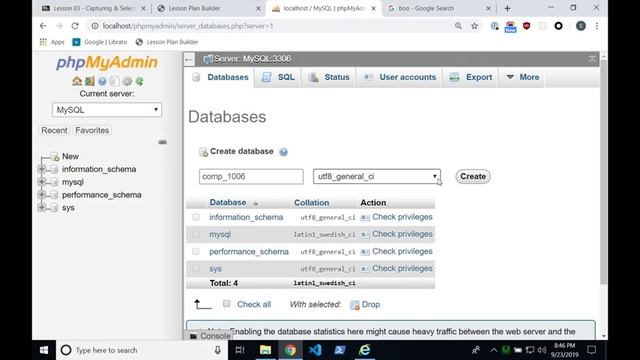The height and width of the screenshot is (360, 640).
Task: Click the link chain icon in navigation panel
Action: click(x=162, y=142)
